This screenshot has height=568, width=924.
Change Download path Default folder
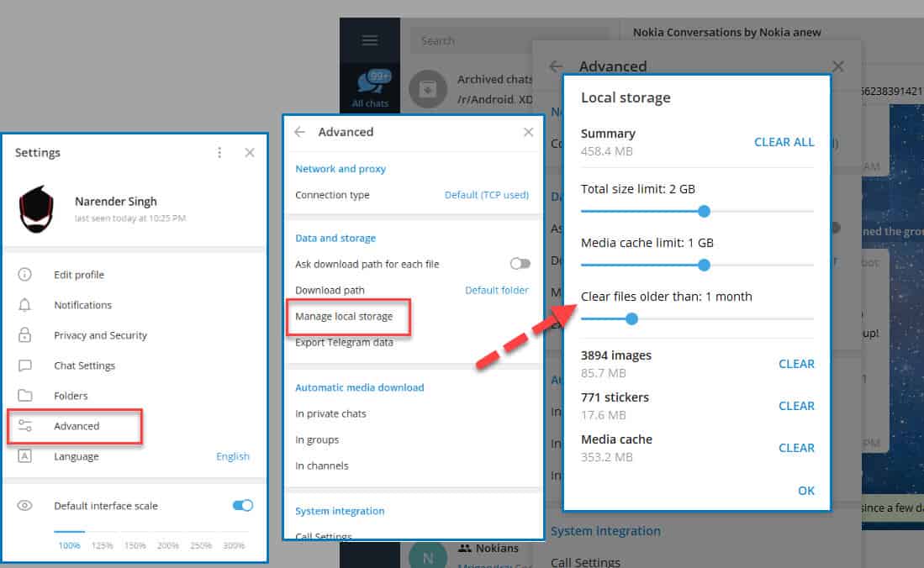(496, 290)
